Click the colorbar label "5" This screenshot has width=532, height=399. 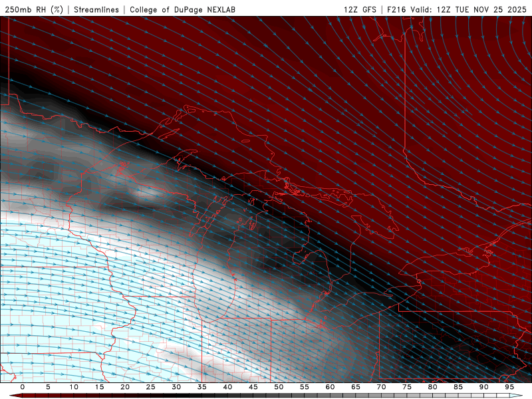[x=48, y=387]
